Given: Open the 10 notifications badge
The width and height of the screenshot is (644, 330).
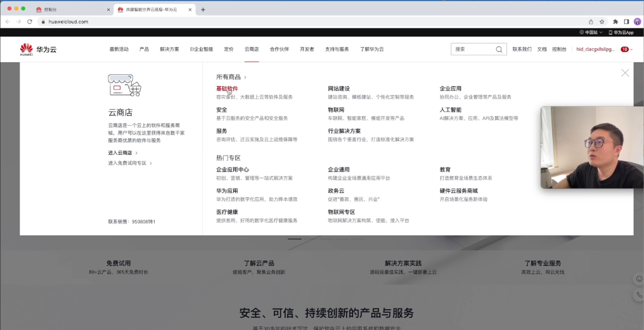Looking at the screenshot, I should point(624,49).
